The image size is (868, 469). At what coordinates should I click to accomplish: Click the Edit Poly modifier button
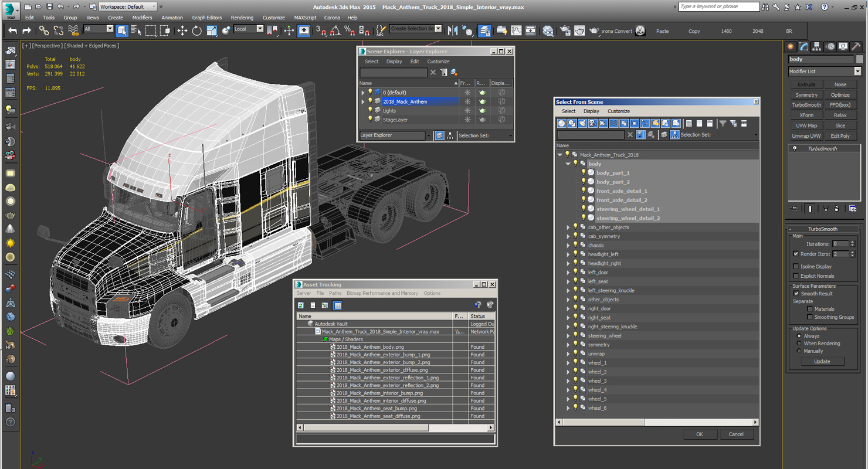coord(840,136)
